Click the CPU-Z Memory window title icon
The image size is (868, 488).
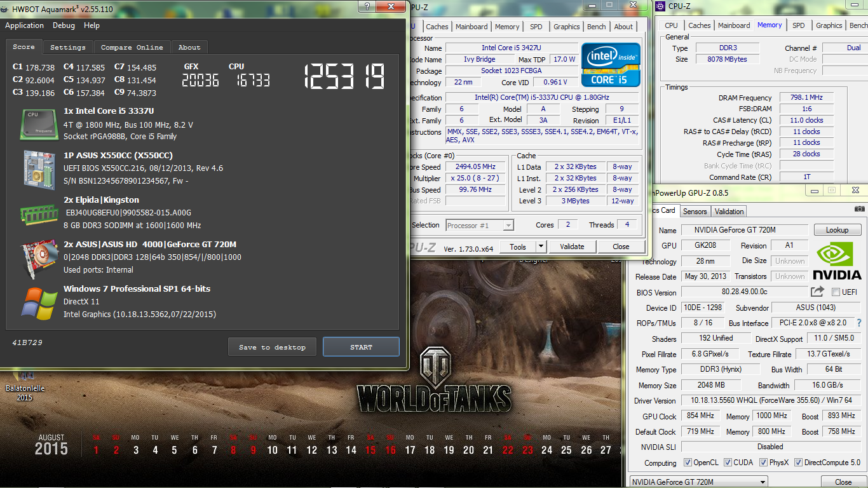click(660, 6)
